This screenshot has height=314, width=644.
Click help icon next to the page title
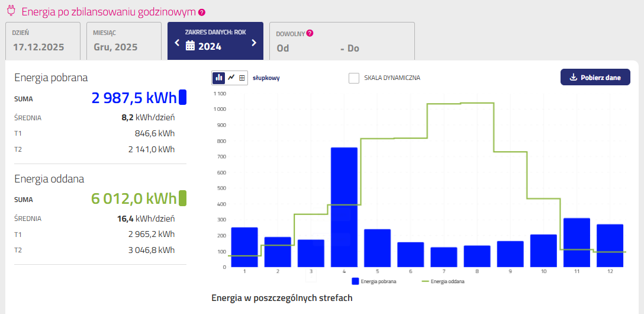tap(202, 12)
